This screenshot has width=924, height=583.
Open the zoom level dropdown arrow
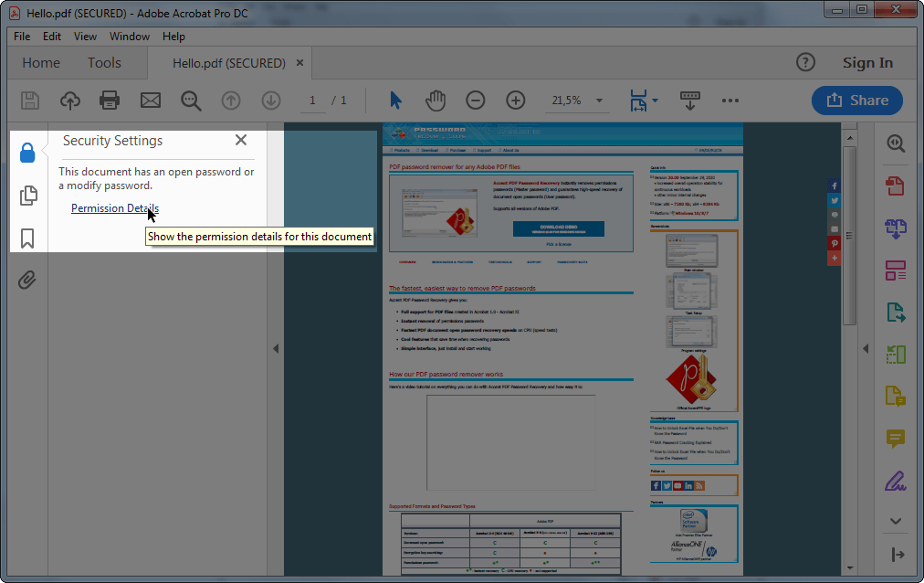tap(599, 101)
